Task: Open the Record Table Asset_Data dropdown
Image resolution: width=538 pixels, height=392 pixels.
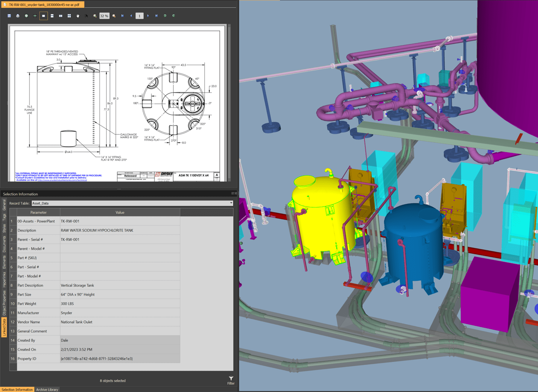Action: click(132, 203)
